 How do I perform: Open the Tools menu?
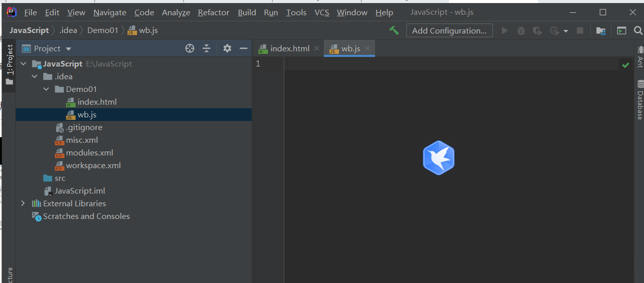(296, 12)
